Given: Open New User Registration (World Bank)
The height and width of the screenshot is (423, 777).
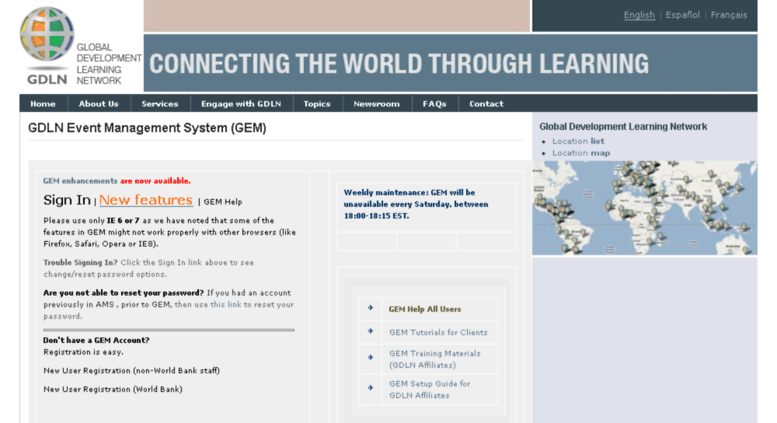Looking at the screenshot, I should point(112,389).
